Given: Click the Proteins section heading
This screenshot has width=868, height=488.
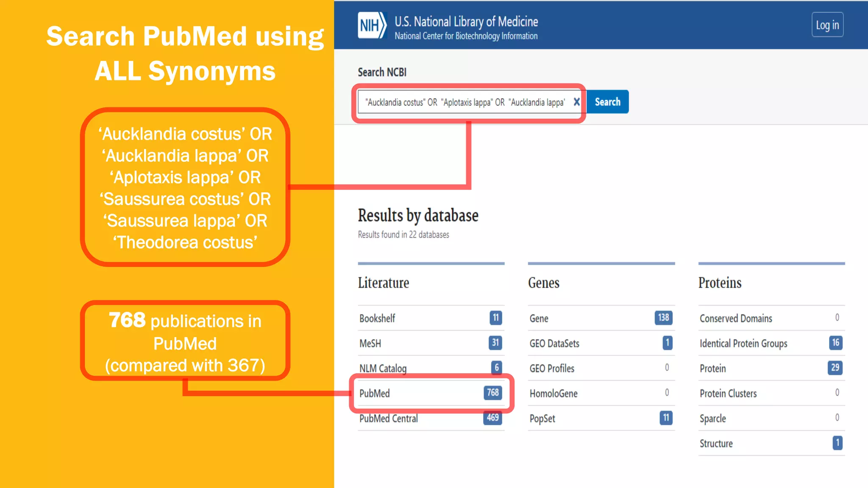Looking at the screenshot, I should pos(720,283).
